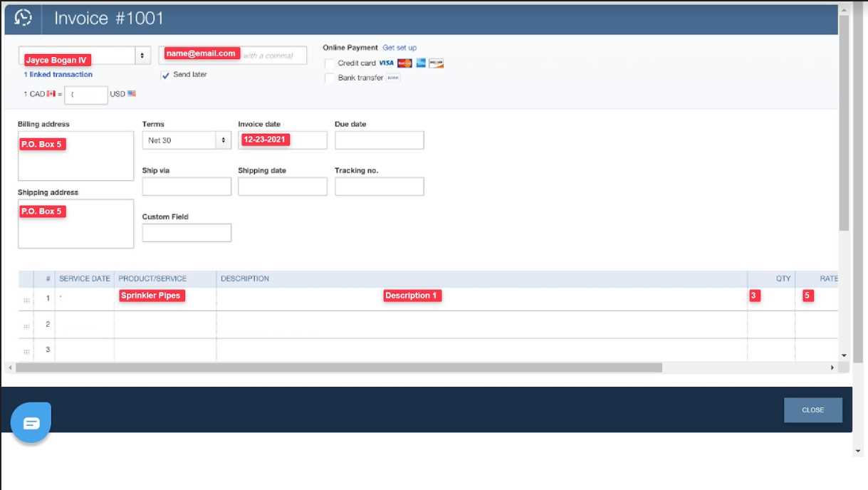This screenshot has width=868, height=490.
Task: Click the Tracking no. field
Action: point(380,187)
